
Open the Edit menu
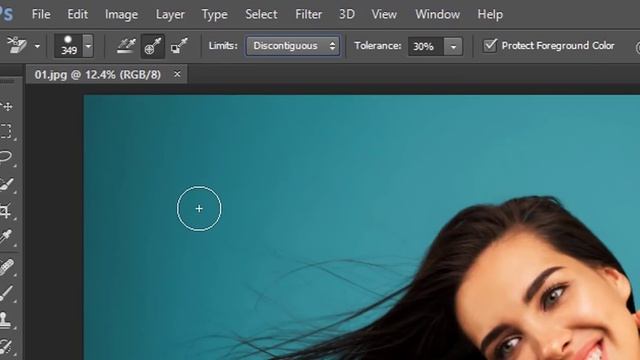click(x=78, y=14)
